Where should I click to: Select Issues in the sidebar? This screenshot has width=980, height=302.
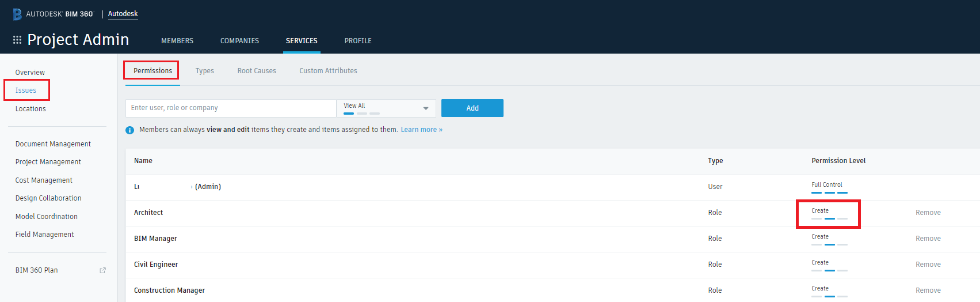click(26, 90)
